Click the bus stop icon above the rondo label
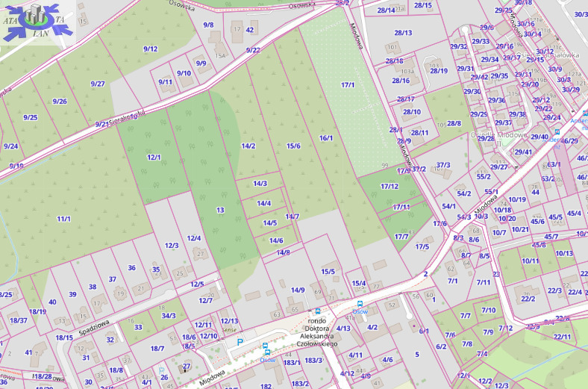This screenshot has width=588, height=389. 318,311
